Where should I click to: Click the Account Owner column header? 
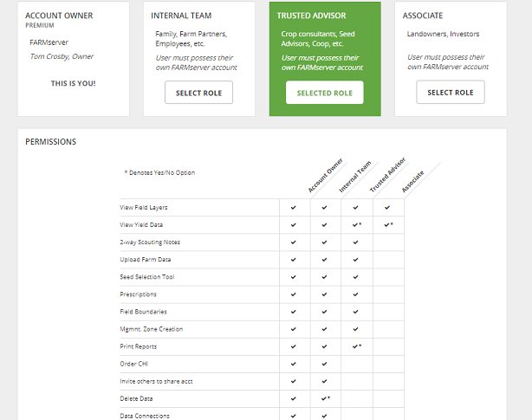(326, 175)
